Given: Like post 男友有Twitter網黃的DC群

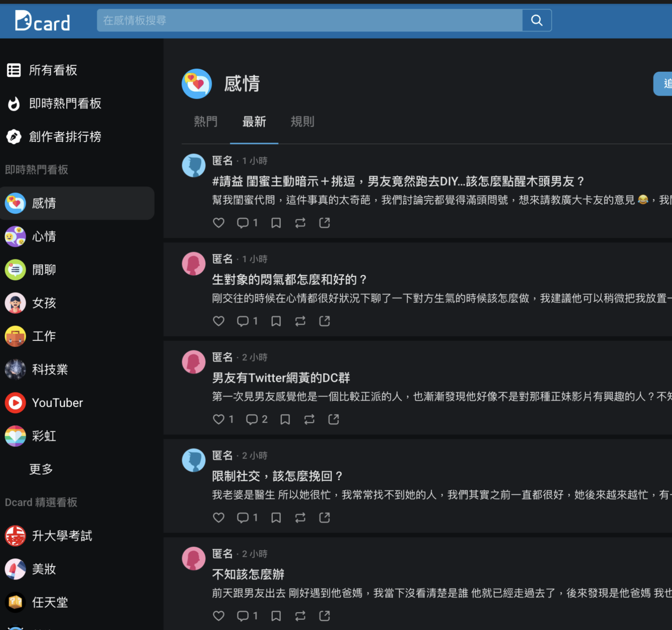Looking at the screenshot, I should (223, 419).
